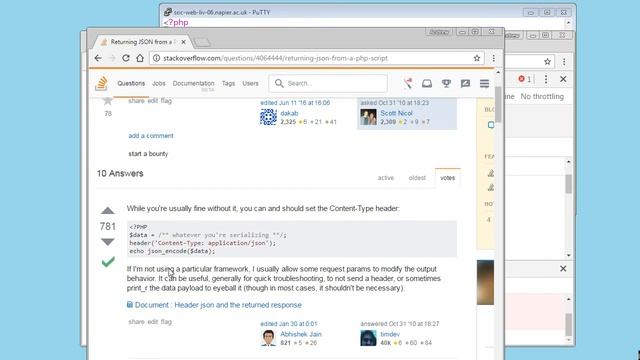
Task: Open Abhishek Jain's profile link
Action: [301, 334]
